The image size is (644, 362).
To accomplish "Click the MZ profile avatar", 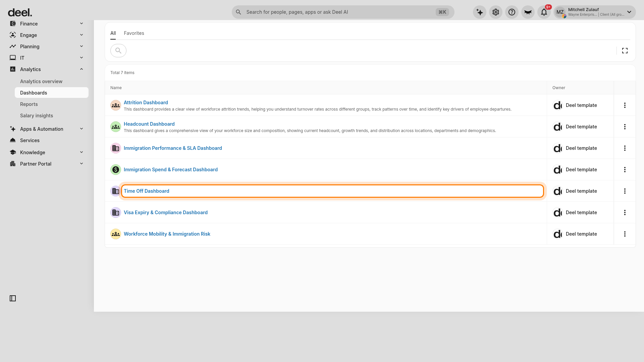I will pyautogui.click(x=560, y=12).
